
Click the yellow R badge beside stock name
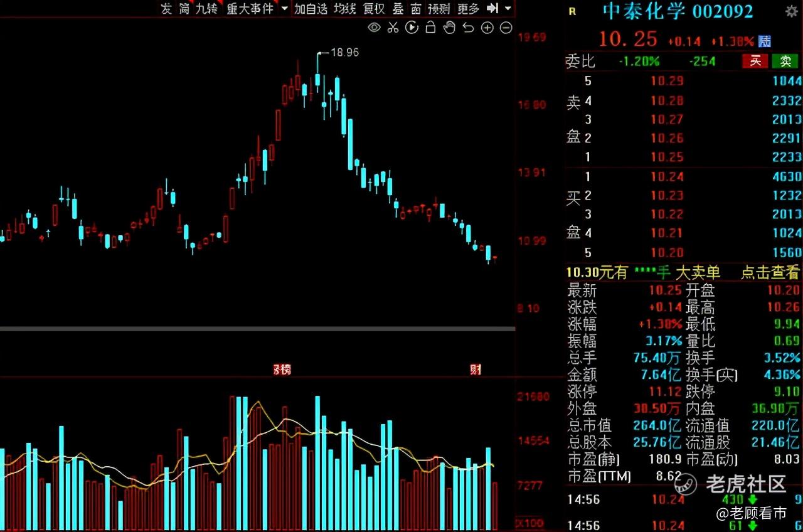click(572, 11)
